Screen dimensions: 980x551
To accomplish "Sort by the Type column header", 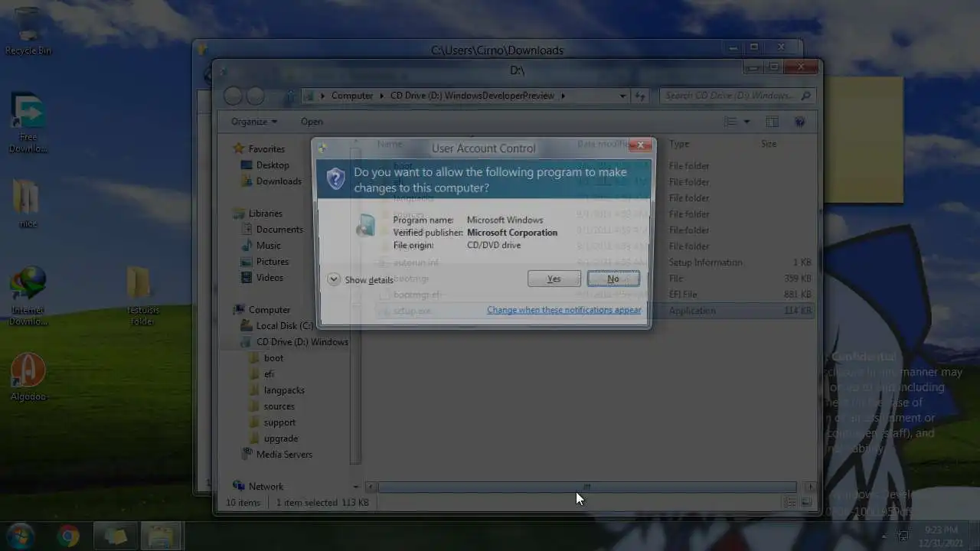I will [x=679, y=144].
